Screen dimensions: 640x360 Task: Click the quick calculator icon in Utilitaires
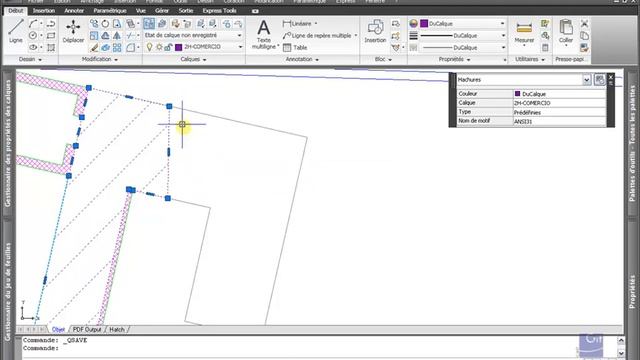545,48
